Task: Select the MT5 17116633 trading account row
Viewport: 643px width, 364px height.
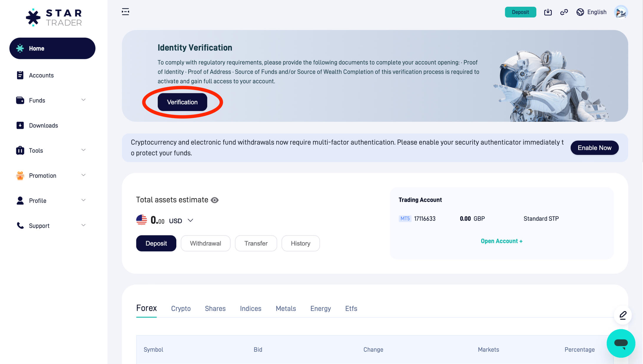Action: 478,219
